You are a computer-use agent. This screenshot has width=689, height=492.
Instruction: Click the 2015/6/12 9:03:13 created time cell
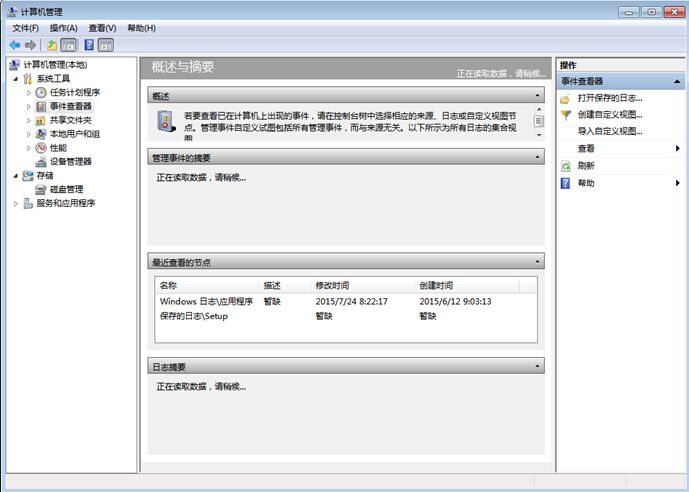[x=455, y=301]
